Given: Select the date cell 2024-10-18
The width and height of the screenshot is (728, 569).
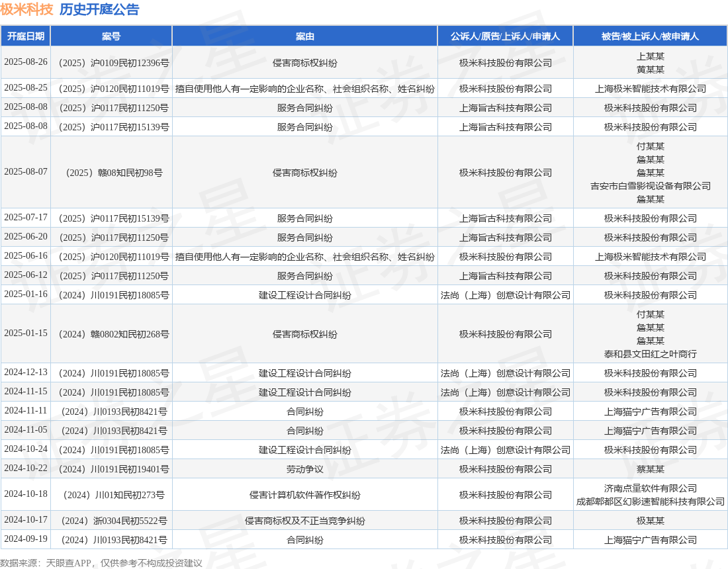Looking at the screenshot, I should click(26, 494).
